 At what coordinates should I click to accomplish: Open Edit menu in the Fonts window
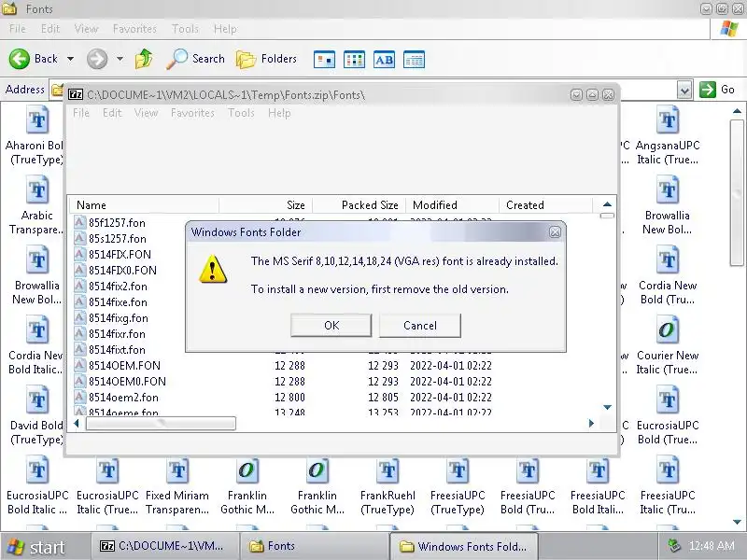tap(50, 29)
